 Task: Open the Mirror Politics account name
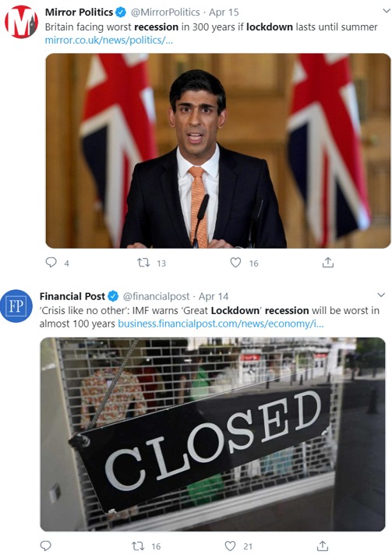pyautogui.click(x=79, y=12)
